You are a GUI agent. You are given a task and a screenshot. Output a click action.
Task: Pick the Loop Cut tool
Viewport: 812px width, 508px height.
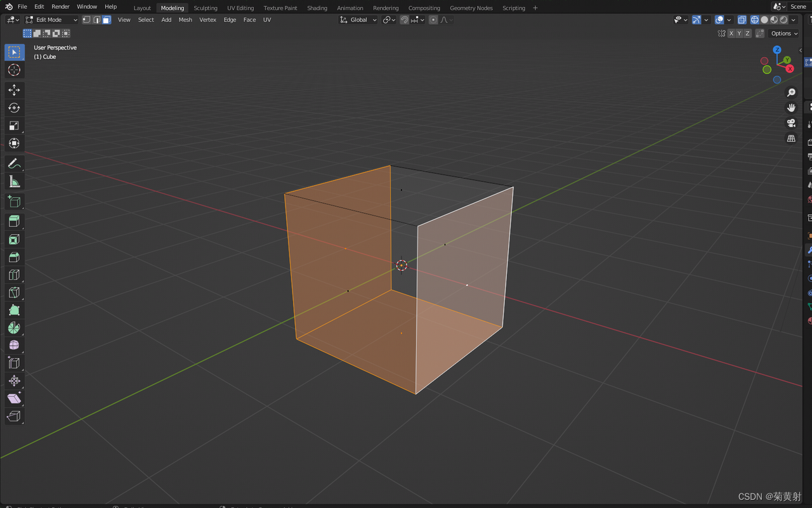pos(14,275)
